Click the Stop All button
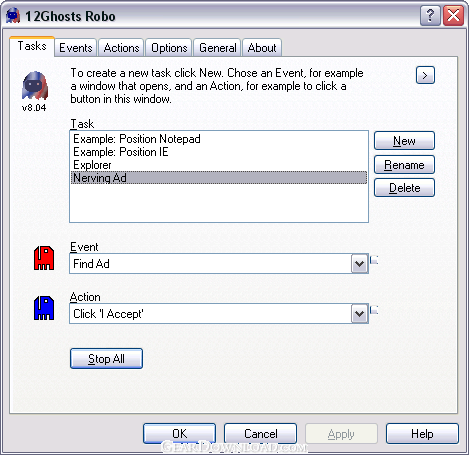The height and width of the screenshot is (455, 469). pos(106,359)
